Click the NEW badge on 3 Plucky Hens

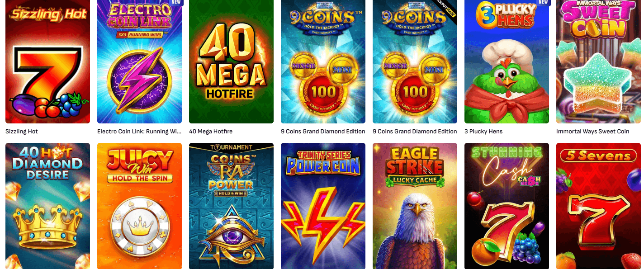tap(543, 2)
